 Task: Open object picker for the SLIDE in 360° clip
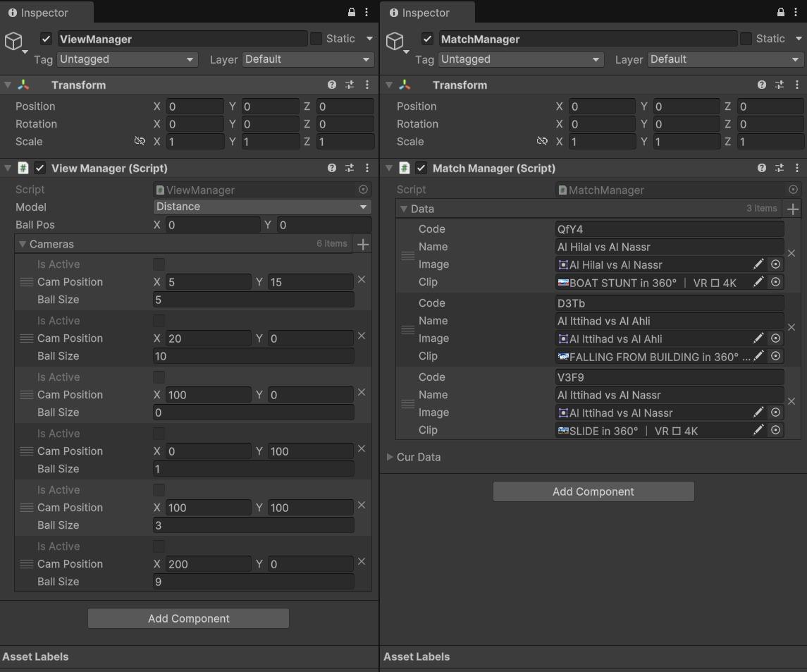775,430
